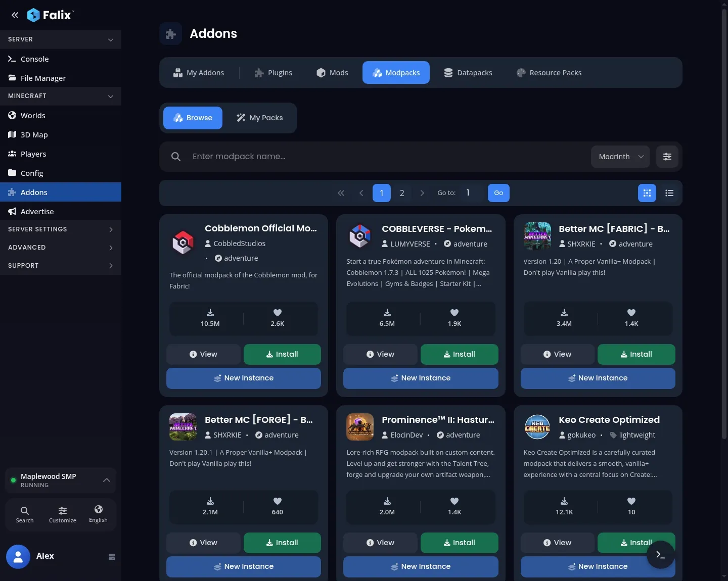
Task: Switch to Mods tab
Action: (x=332, y=73)
